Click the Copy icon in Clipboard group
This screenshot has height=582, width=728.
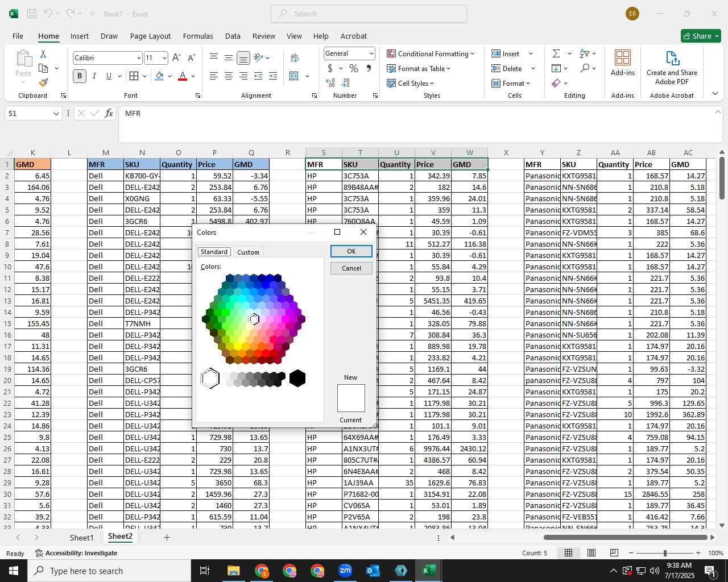(x=43, y=68)
